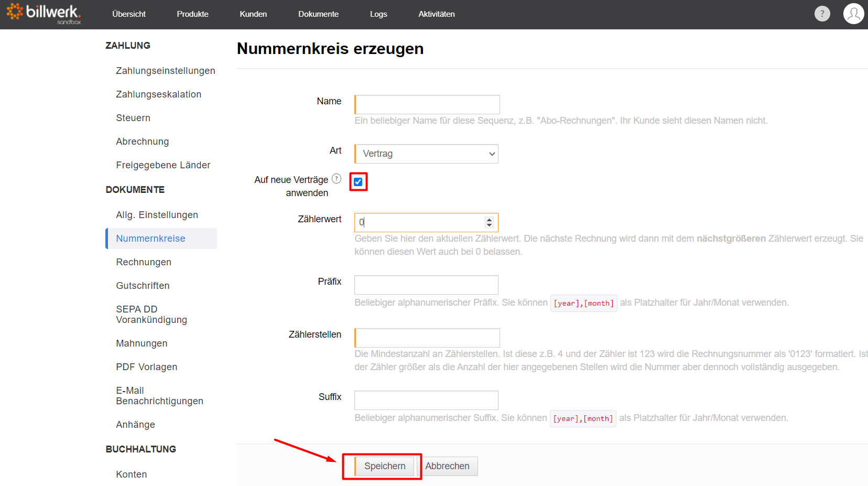The image size is (868, 486).
Task: Open Produkte in the top navigation
Action: pos(192,14)
